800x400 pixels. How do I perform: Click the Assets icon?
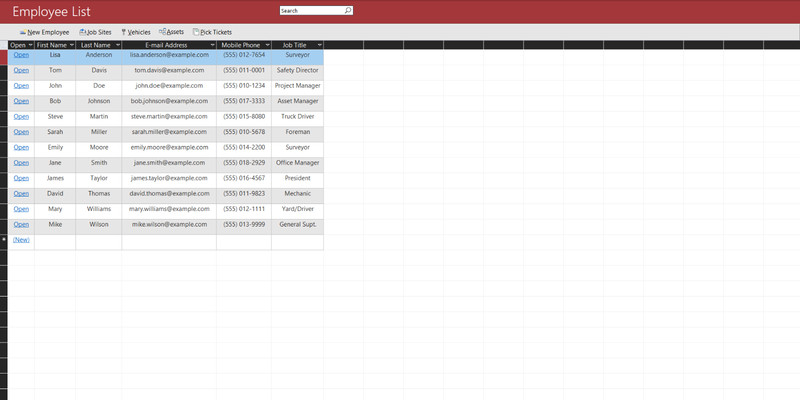pyautogui.click(x=162, y=32)
